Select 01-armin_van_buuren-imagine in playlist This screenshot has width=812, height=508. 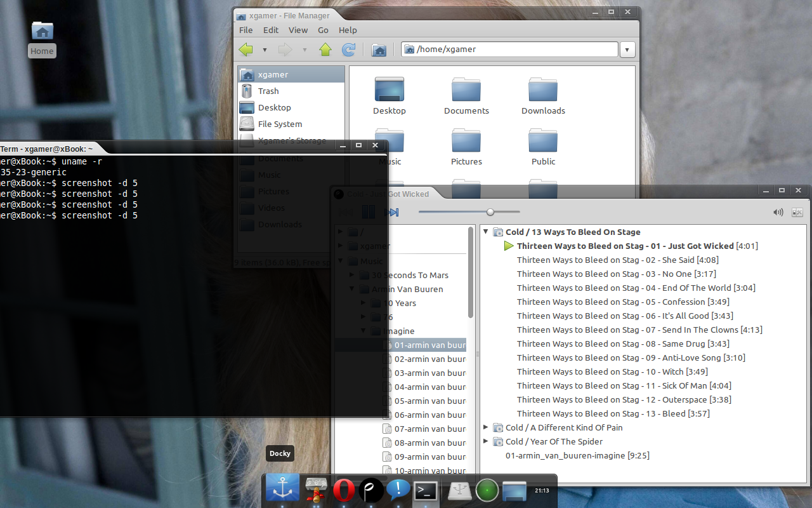pyautogui.click(x=577, y=455)
